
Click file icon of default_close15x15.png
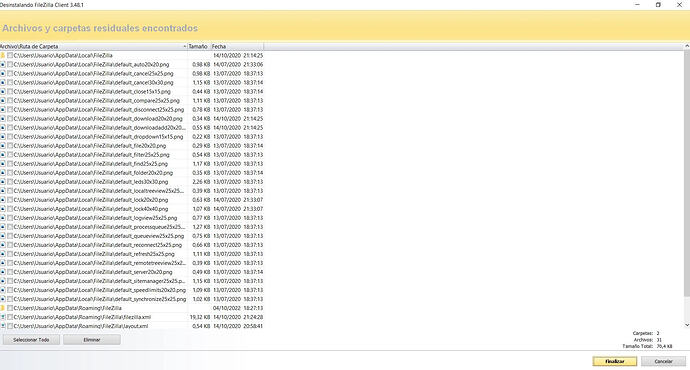coord(3,92)
